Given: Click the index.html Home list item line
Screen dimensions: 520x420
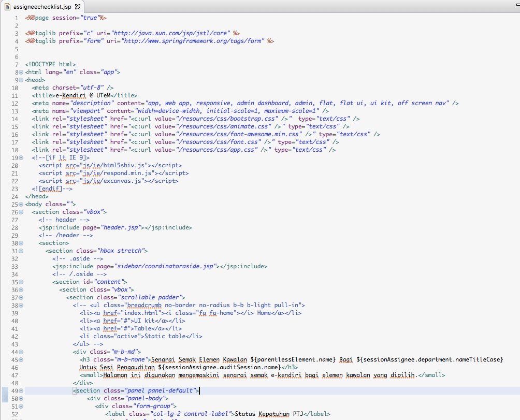Looking at the screenshot, I should [x=191, y=313].
